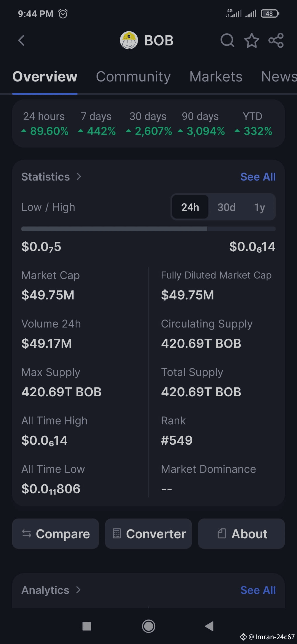Expand Statistics section chevron

(79, 176)
